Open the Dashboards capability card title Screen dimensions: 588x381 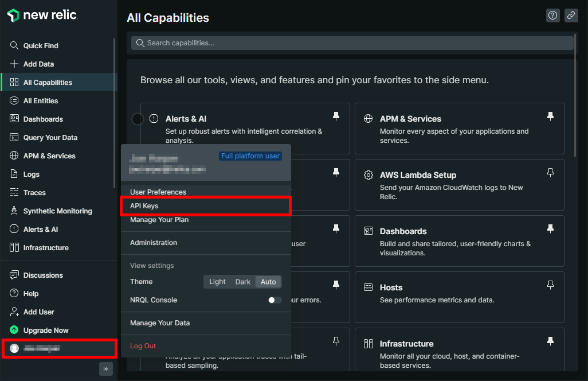tap(403, 231)
